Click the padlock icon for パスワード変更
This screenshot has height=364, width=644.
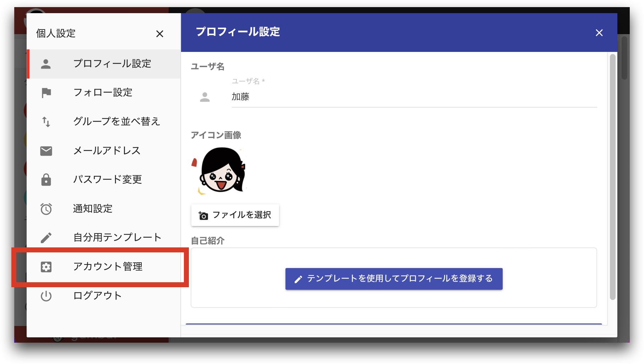pos(46,180)
